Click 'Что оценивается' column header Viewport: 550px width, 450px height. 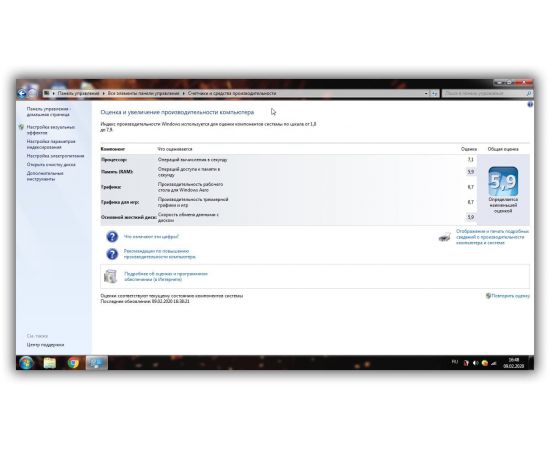(x=175, y=149)
